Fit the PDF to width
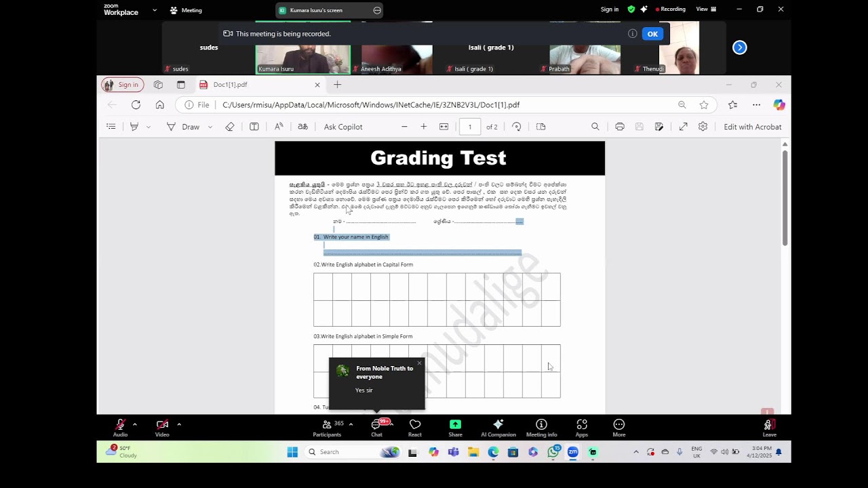This screenshot has height=488, width=868. 444,127
